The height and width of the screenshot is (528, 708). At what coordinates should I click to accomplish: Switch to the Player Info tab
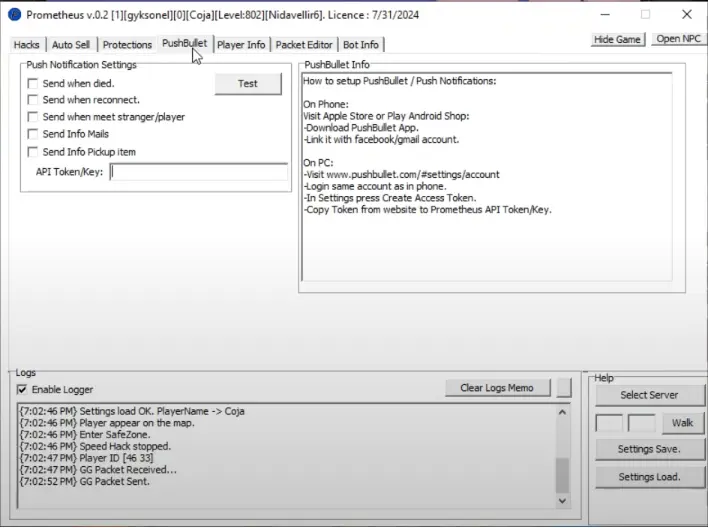click(x=241, y=45)
